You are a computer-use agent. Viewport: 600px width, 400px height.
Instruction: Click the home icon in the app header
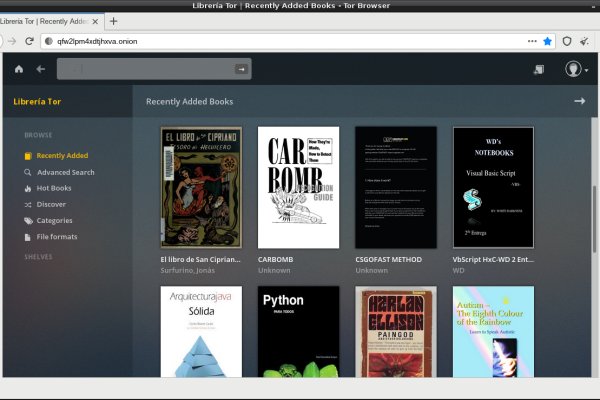18,69
